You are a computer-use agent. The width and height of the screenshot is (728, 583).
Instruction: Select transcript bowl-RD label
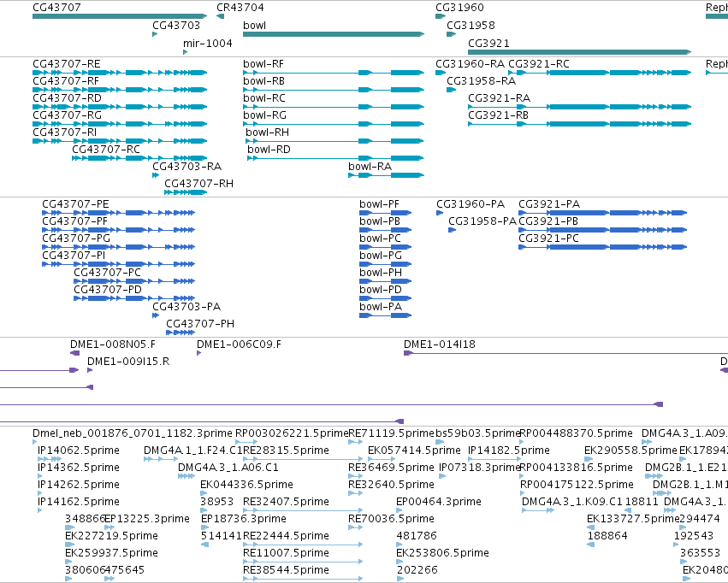click(269, 150)
